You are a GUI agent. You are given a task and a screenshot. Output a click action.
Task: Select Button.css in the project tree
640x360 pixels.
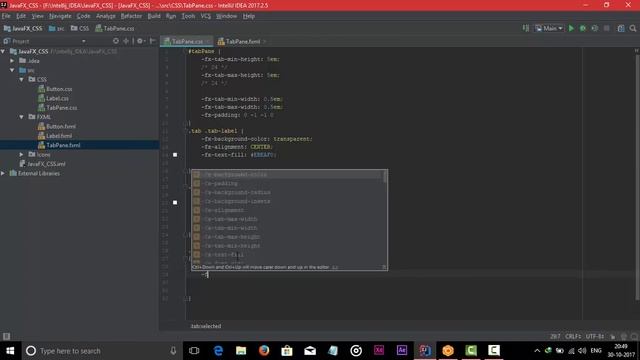click(x=59, y=89)
